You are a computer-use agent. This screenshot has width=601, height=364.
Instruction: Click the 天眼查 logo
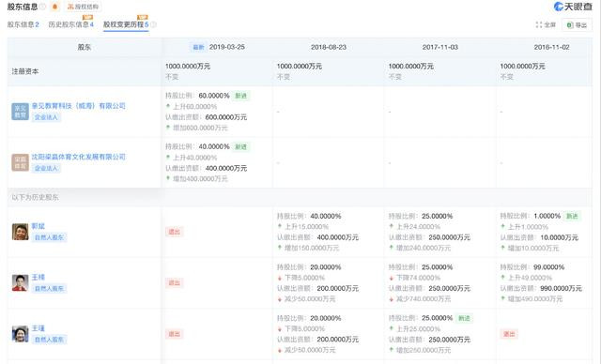574,7
